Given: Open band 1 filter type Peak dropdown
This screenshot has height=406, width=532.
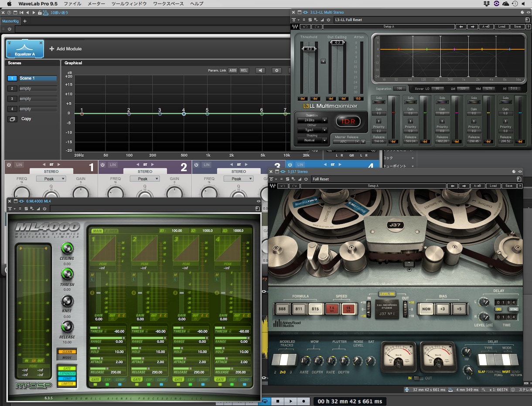Looking at the screenshot, I should (x=51, y=179).
